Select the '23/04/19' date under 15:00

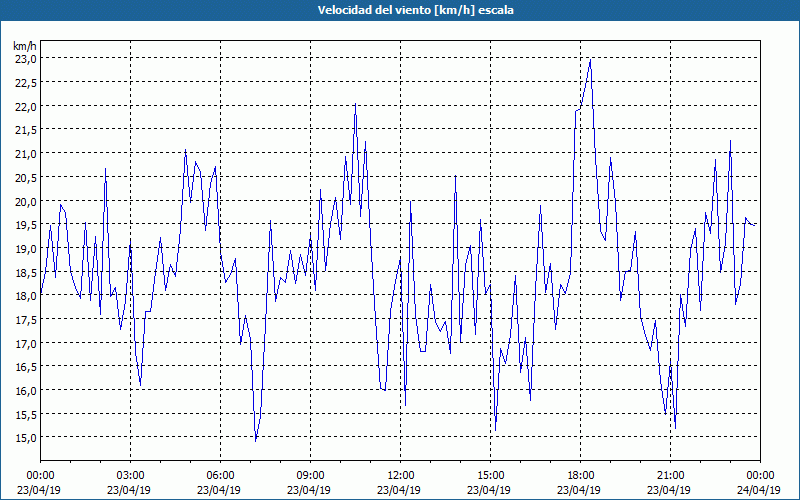click(489, 490)
